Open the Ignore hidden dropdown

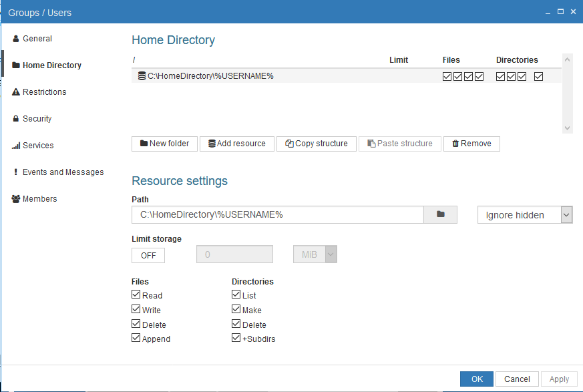tap(525, 215)
